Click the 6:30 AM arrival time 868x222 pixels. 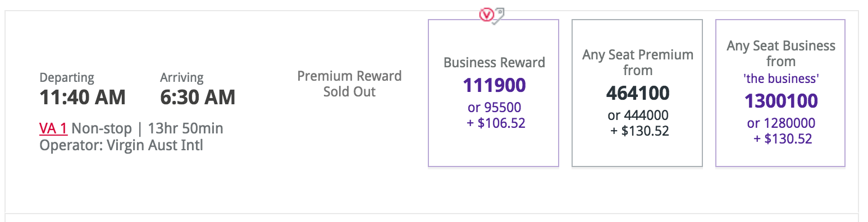pyautogui.click(x=198, y=98)
